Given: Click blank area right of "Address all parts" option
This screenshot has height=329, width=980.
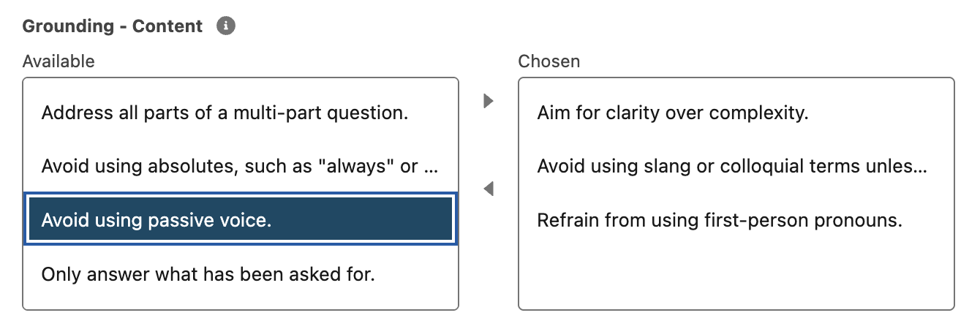Looking at the screenshot, I should (x=435, y=113).
